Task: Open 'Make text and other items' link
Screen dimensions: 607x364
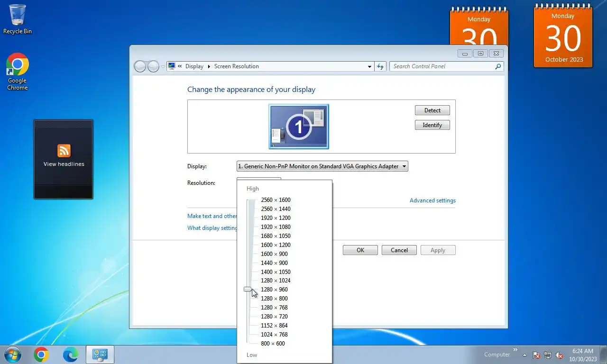Action: [x=212, y=216]
